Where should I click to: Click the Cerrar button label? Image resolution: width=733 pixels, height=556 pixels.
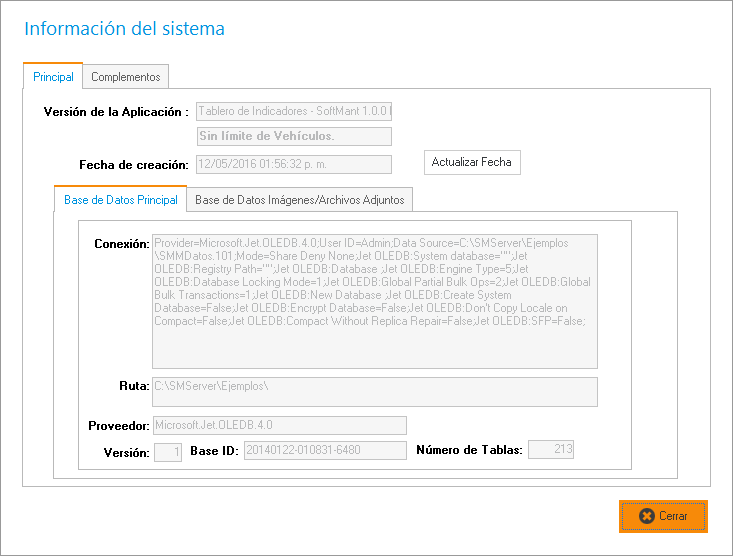673,516
